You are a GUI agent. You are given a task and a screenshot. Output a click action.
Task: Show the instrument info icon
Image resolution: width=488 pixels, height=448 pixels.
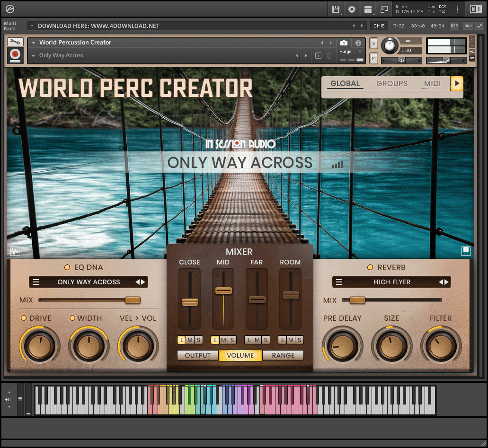click(358, 43)
